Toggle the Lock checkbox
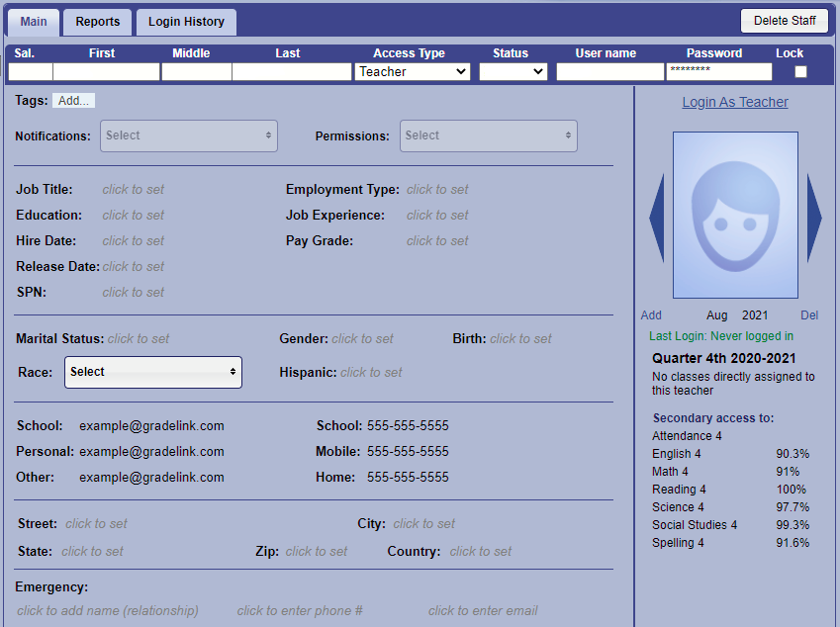The image size is (840, 627). (800, 72)
